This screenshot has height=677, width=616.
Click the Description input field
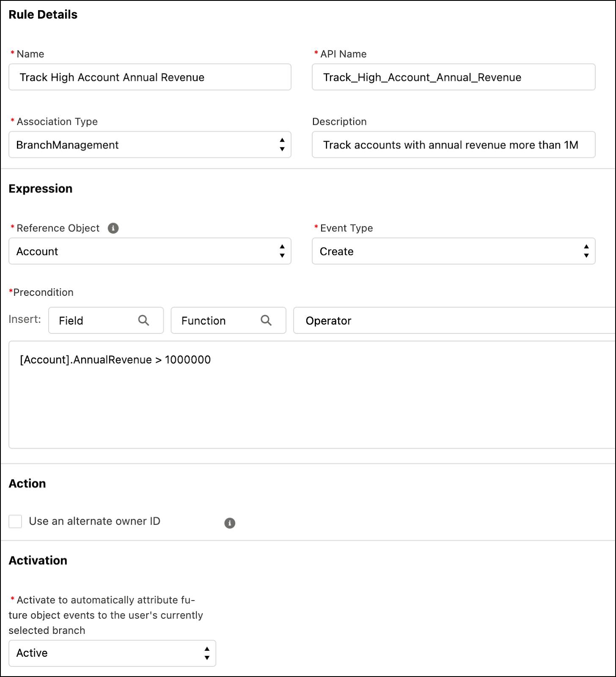[454, 145]
